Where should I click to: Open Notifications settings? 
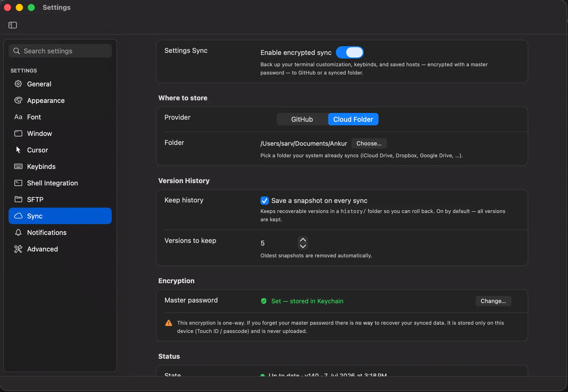tap(60, 232)
